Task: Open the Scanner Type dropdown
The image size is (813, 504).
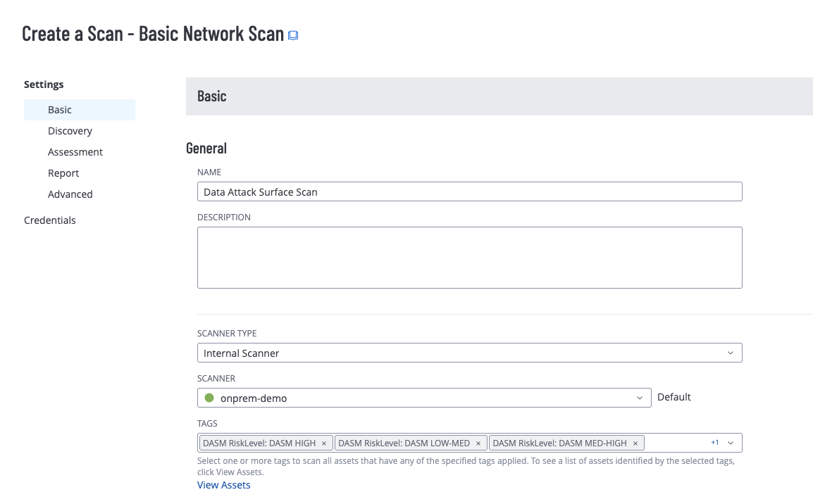Action: point(469,353)
